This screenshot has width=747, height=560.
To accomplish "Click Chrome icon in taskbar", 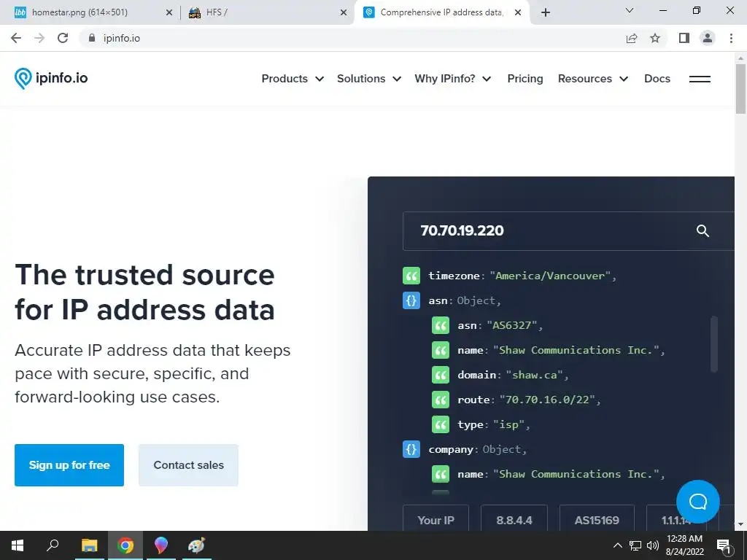I will point(125,545).
